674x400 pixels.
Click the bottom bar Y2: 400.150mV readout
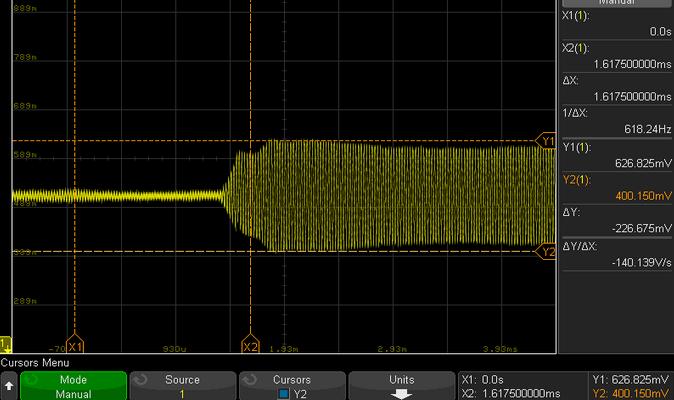coord(631,394)
